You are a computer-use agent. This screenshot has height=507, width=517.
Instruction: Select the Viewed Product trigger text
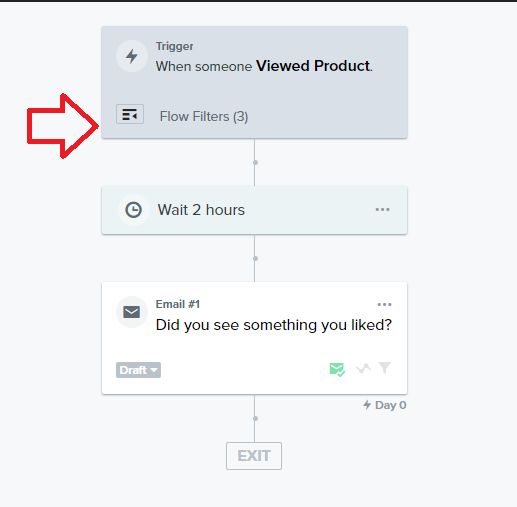[313, 66]
